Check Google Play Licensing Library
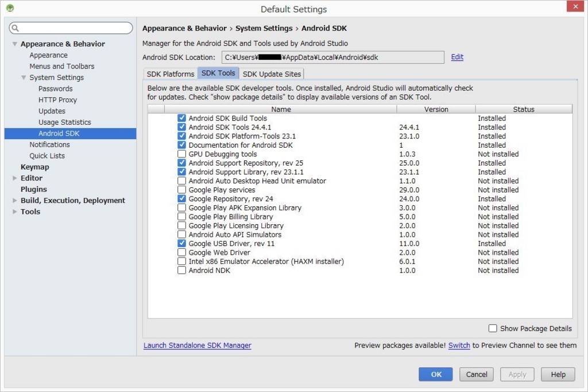 (x=181, y=226)
